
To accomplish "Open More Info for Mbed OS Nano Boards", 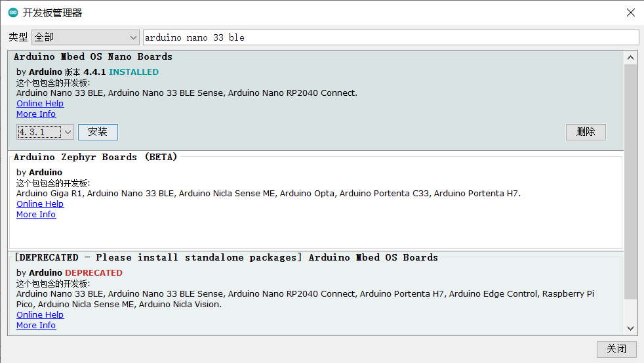I will (x=36, y=114).
